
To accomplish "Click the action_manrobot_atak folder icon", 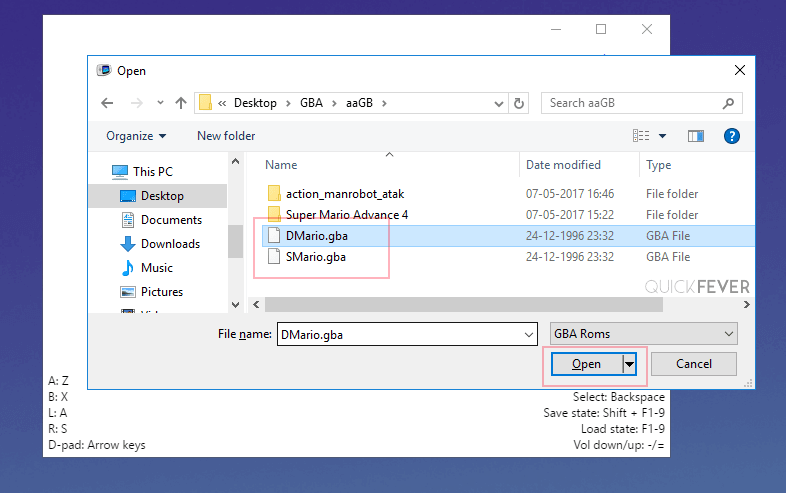I will click(x=274, y=193).
